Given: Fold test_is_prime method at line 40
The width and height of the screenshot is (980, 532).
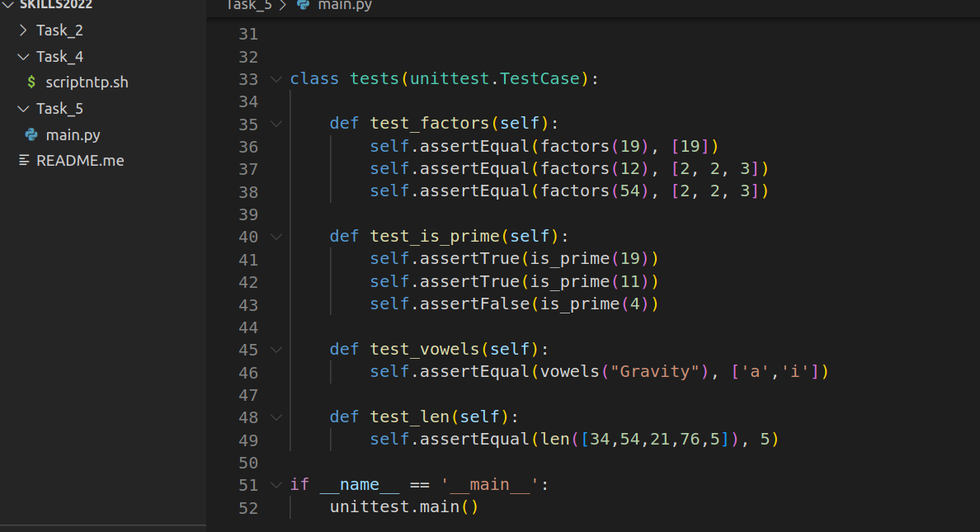Looking at the screenshot, I should (276, 237).
